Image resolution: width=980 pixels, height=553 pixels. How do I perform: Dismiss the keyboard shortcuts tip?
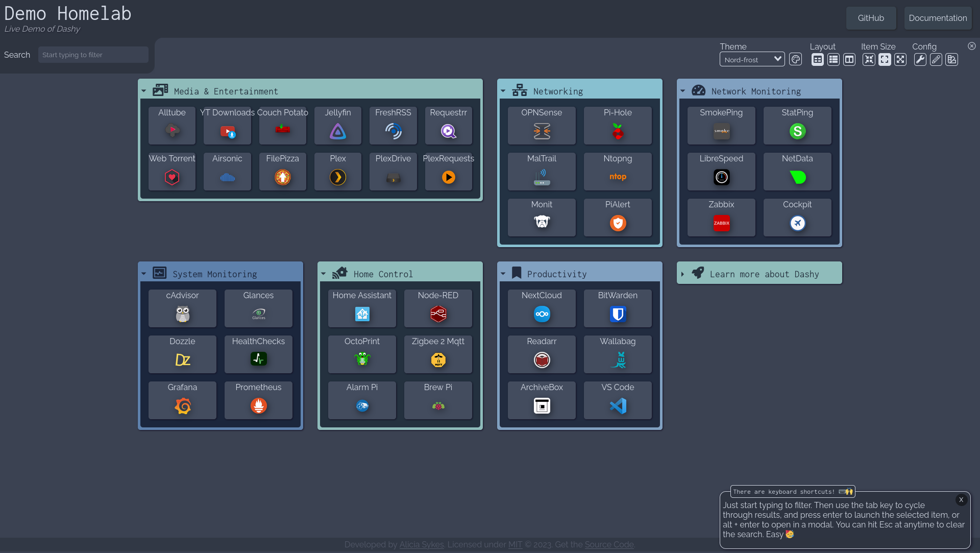(x=961, y=500)
